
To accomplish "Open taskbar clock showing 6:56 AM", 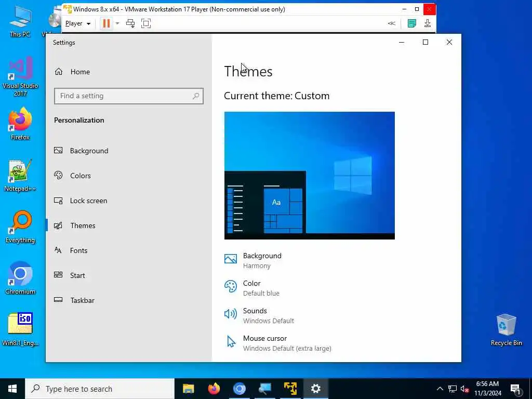I will click(488, 389).
